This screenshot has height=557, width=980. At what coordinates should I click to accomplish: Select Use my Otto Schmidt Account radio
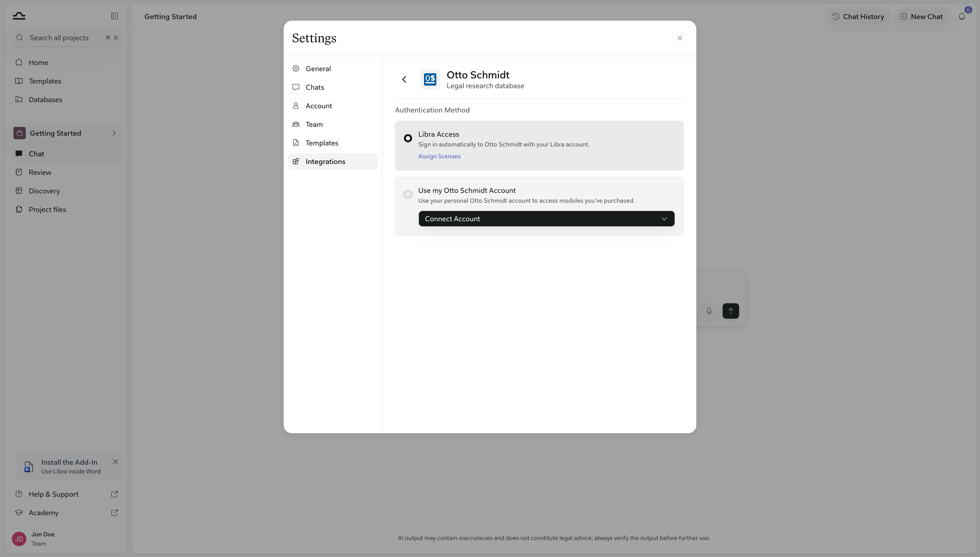pos(408,194)
